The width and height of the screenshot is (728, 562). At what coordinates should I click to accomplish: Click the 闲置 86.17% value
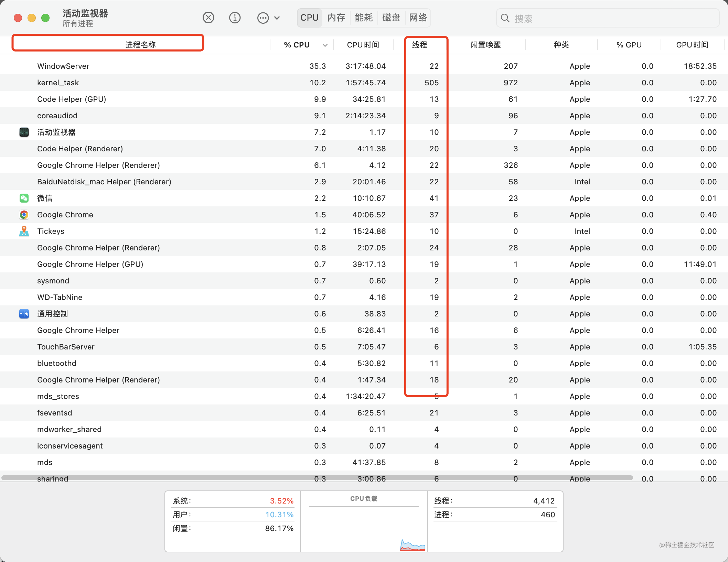(279, 528)
